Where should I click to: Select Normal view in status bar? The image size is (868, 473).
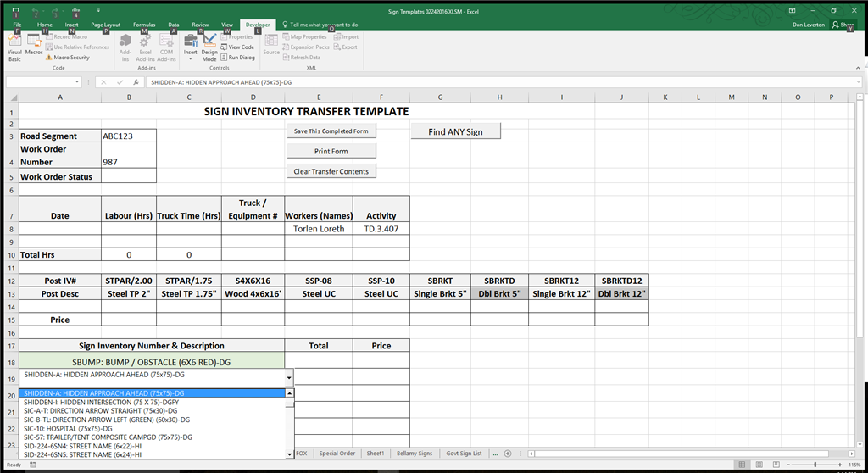(742, 465)
